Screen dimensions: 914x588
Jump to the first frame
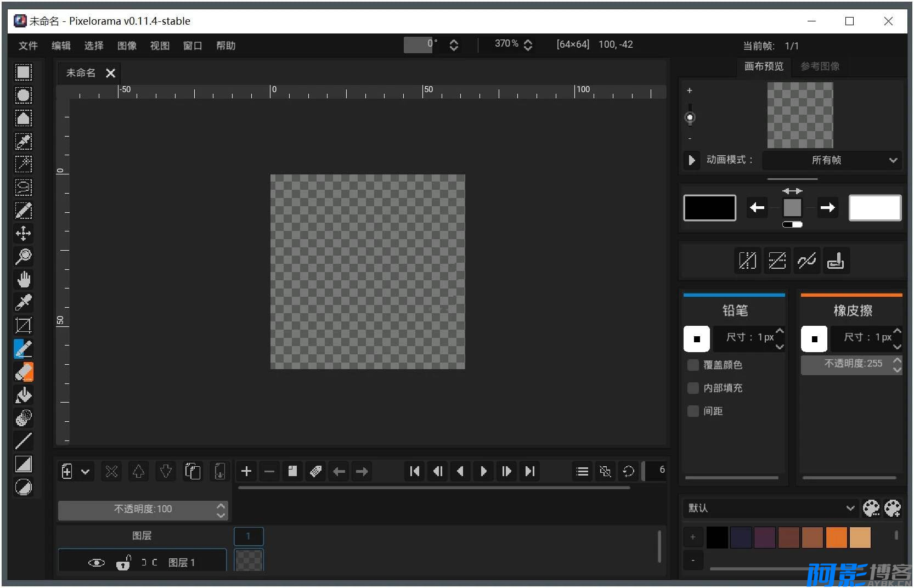[x=414, y=471]
